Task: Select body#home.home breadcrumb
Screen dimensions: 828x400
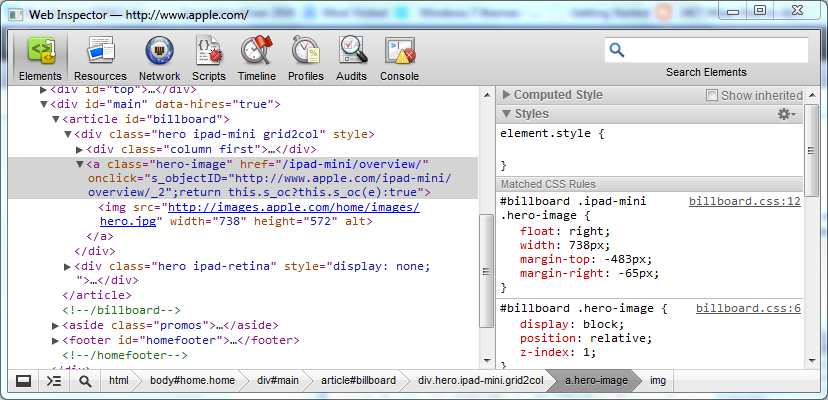Action: click(192, 380)
